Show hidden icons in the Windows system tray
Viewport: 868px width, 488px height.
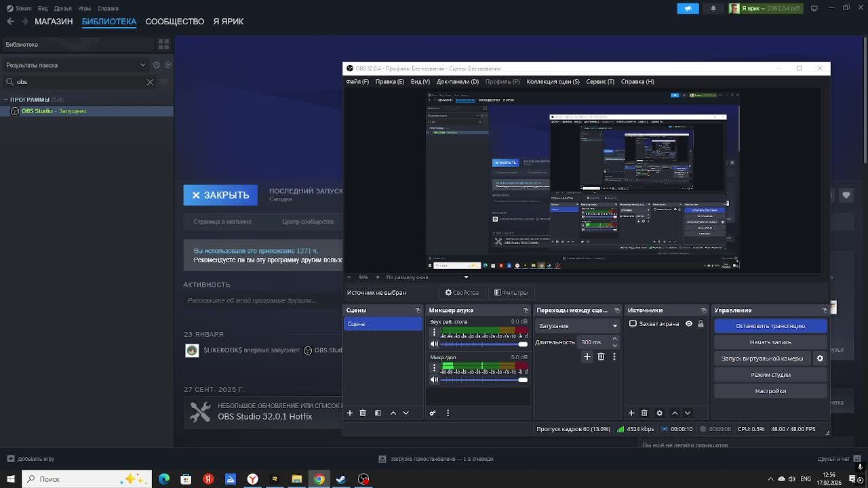coord(770,479)
